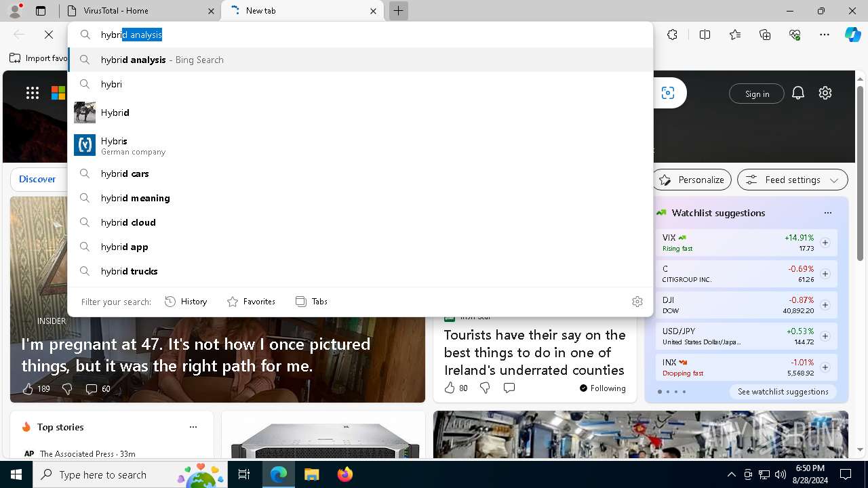This screenshot has width=868, height=488.
Task: Close the New tab tab
Action: (373, 11)
